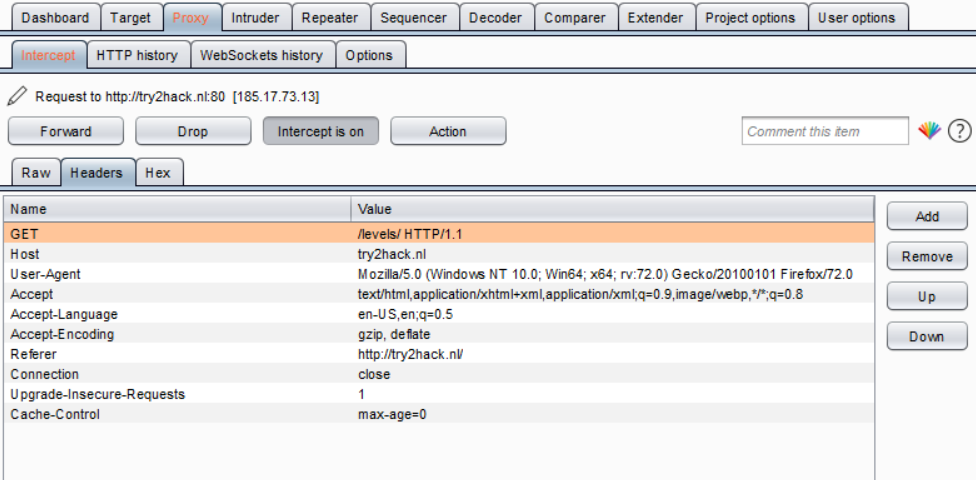
Task: Select the Headers view tab
Action: (96, 172)
